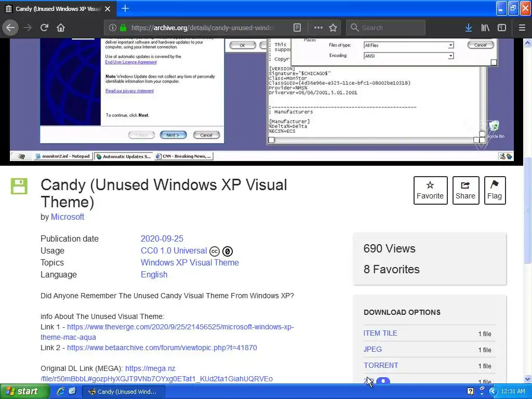Go back using Firefox back arrow
This screenshot has width=532, height=399.
click(10, 28)
